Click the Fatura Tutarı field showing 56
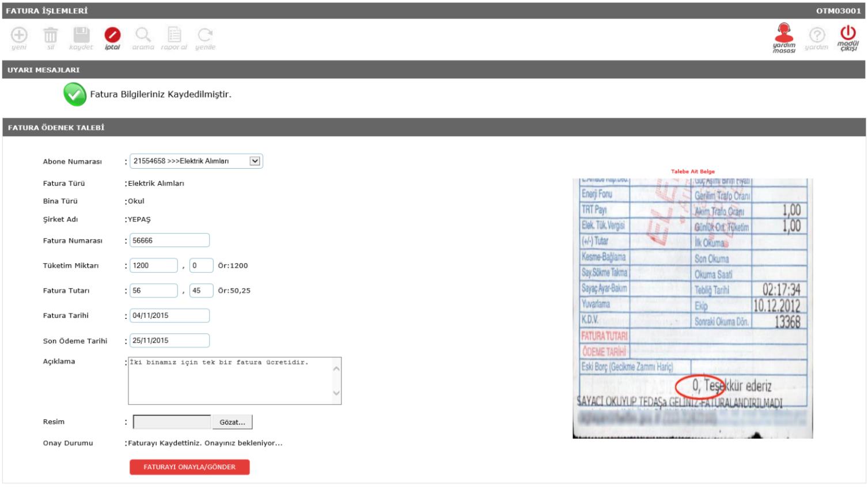 154,291
